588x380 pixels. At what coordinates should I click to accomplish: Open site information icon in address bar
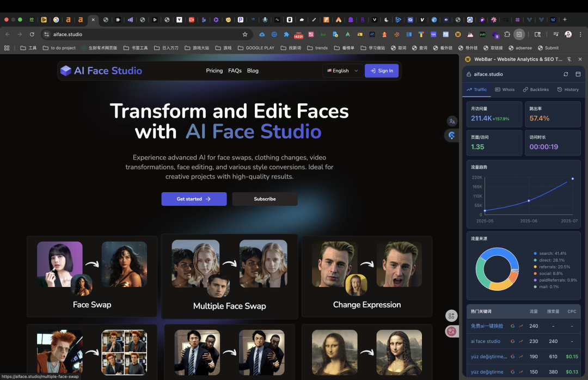pos(46,34)
